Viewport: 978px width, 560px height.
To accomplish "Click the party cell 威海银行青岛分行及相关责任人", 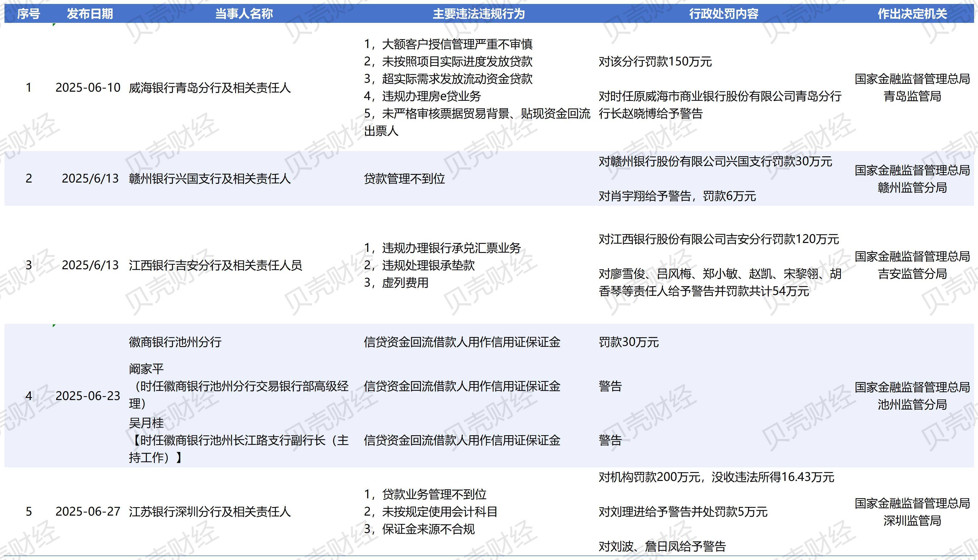I will click(x=210, y=88).
